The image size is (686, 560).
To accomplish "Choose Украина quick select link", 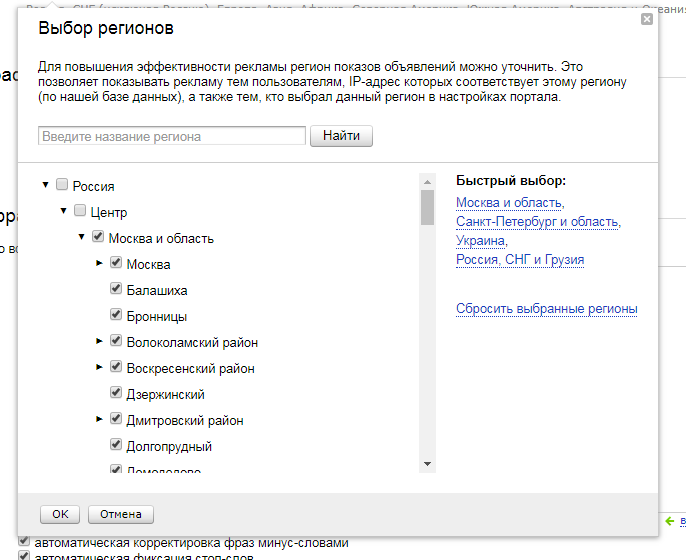I will [x=480, y=241].
